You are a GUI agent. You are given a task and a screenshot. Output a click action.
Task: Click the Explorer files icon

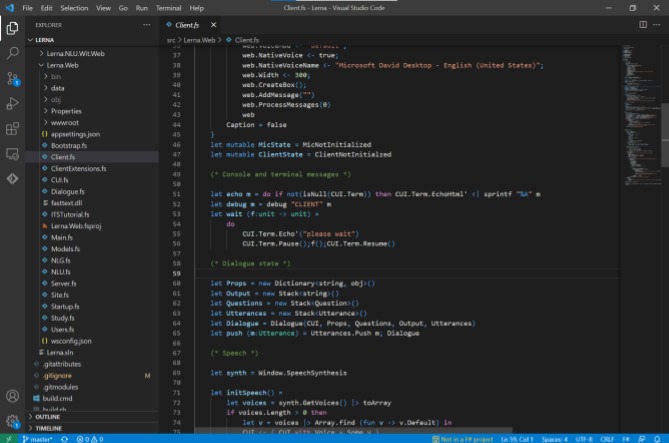[x=12, y=27]
